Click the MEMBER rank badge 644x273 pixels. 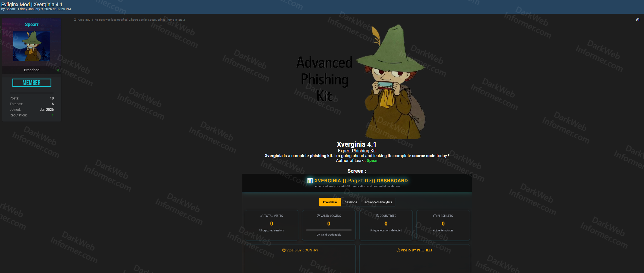(32, 83)
